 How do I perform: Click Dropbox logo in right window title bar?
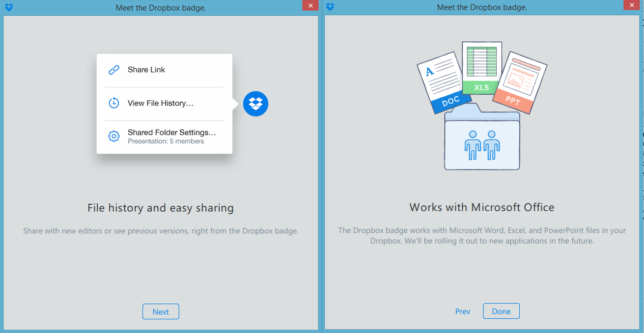pyautogui.click(x=330, y=7)
